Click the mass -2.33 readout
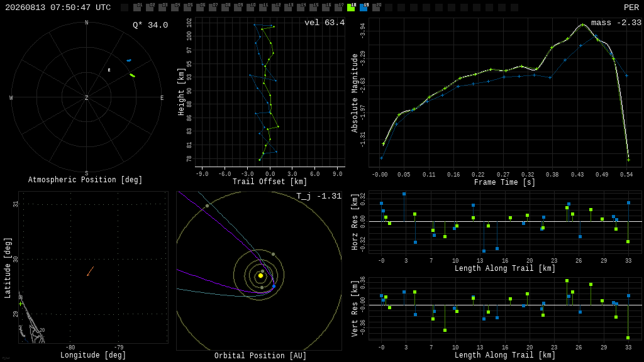This screenshot has height=362, width=644. pos(616,23)
